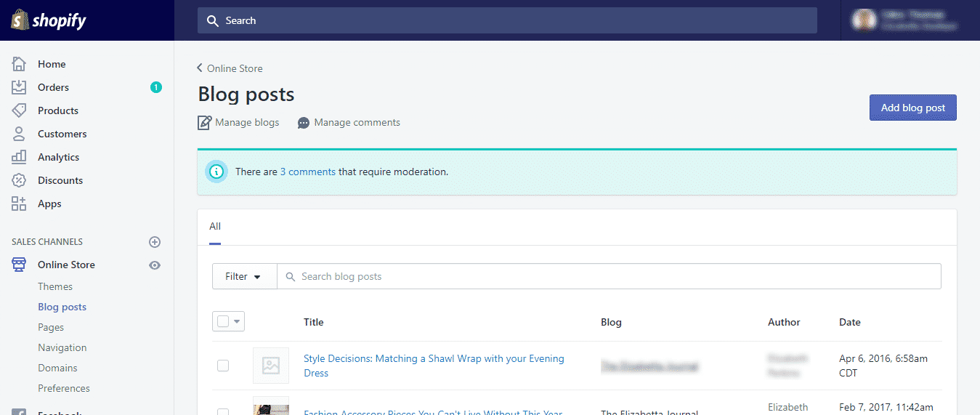Click the Shopify logo icon

tap(20, 20)
